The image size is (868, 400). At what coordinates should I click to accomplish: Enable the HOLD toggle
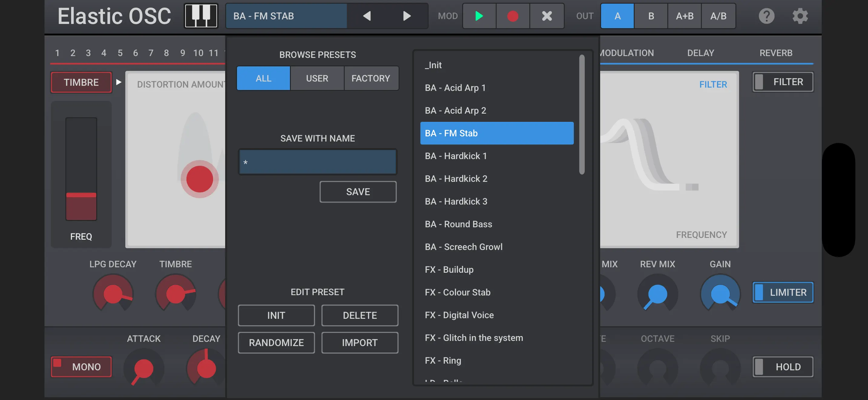782,367
